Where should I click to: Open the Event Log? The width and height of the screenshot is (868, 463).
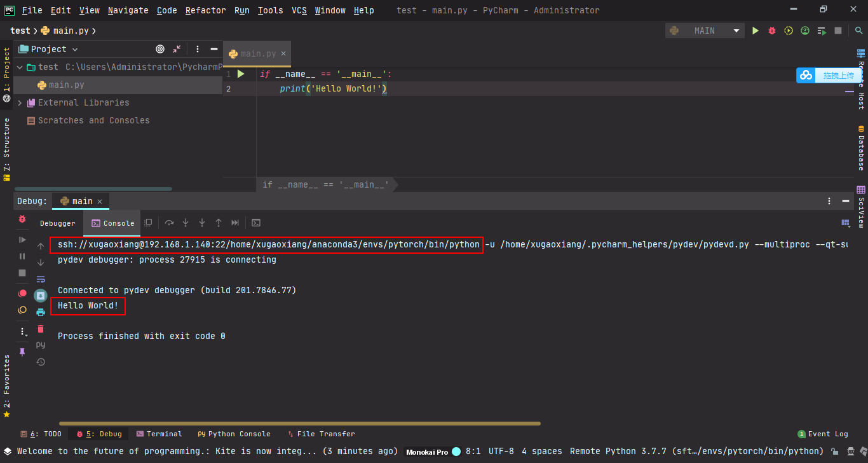(823, 434)
